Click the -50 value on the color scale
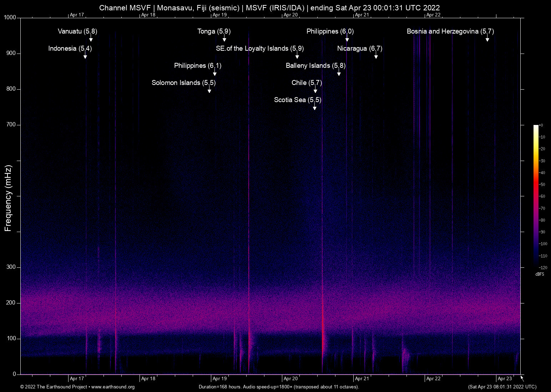The height and width of the screenshot is (392, 551). point(542,185)
